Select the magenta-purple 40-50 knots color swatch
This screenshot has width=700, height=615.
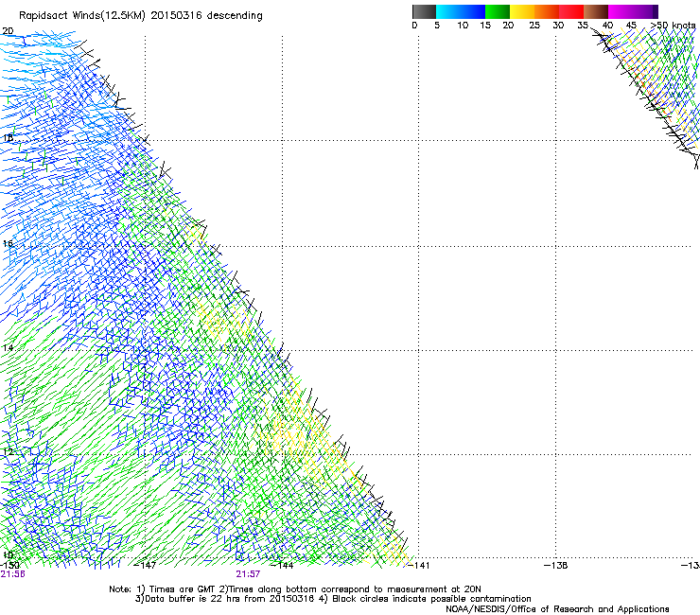pyautogui.click(x=633, y=11)
